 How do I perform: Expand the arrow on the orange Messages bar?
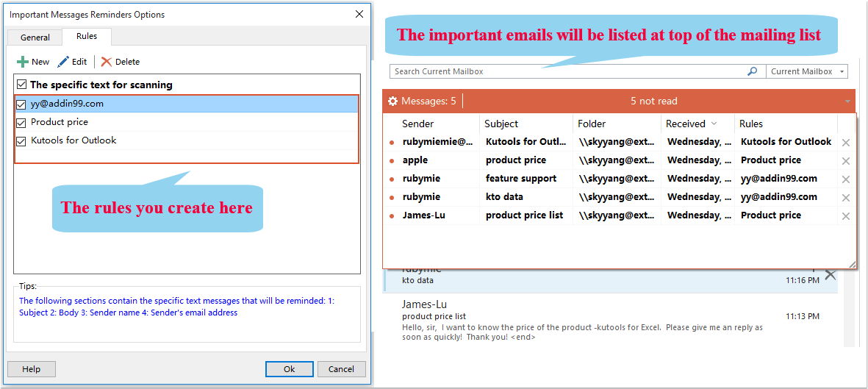[x=847, y=101]
